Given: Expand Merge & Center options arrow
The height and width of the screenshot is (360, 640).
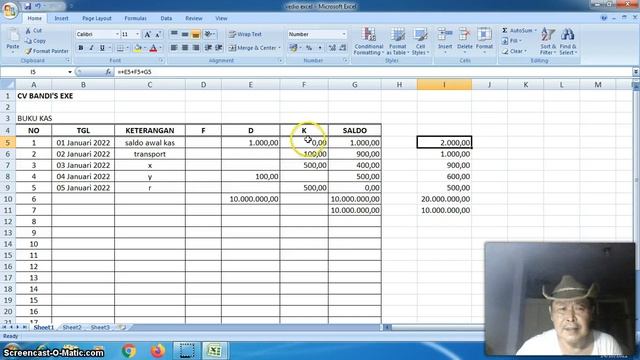Looking at the screenshot, I should 280,48.
